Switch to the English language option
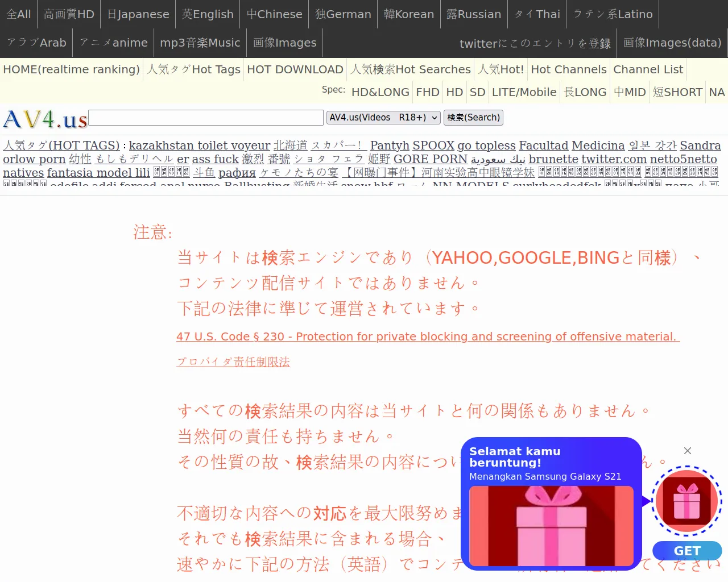This screenshot has height=582, width=728. 207,14
